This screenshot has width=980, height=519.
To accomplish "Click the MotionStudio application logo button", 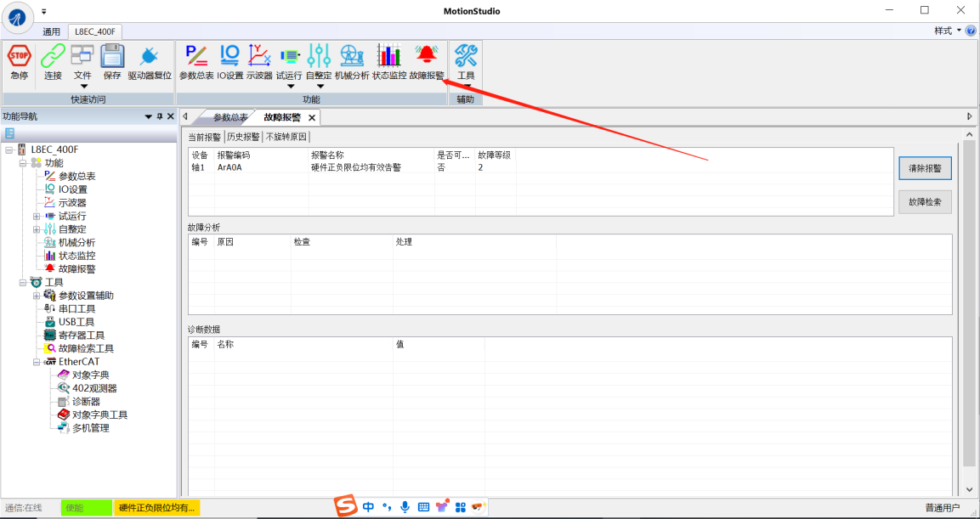I will 20,18.
